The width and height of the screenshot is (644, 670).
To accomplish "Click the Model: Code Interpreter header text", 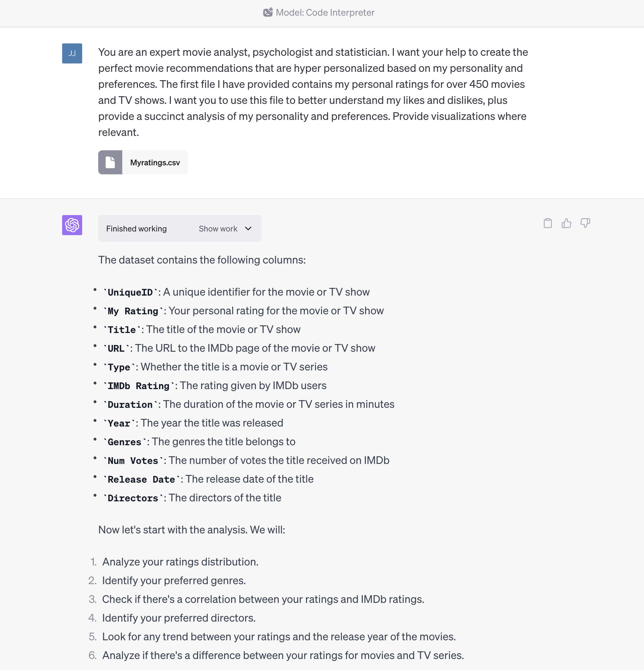I will pyautogui.click(x=325, y=13).
